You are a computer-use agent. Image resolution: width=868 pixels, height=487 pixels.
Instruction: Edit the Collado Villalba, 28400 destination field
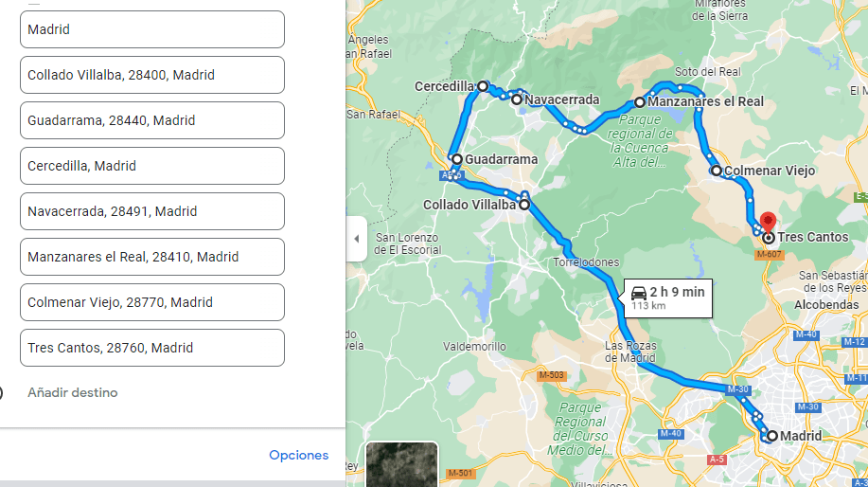[152, 75]
